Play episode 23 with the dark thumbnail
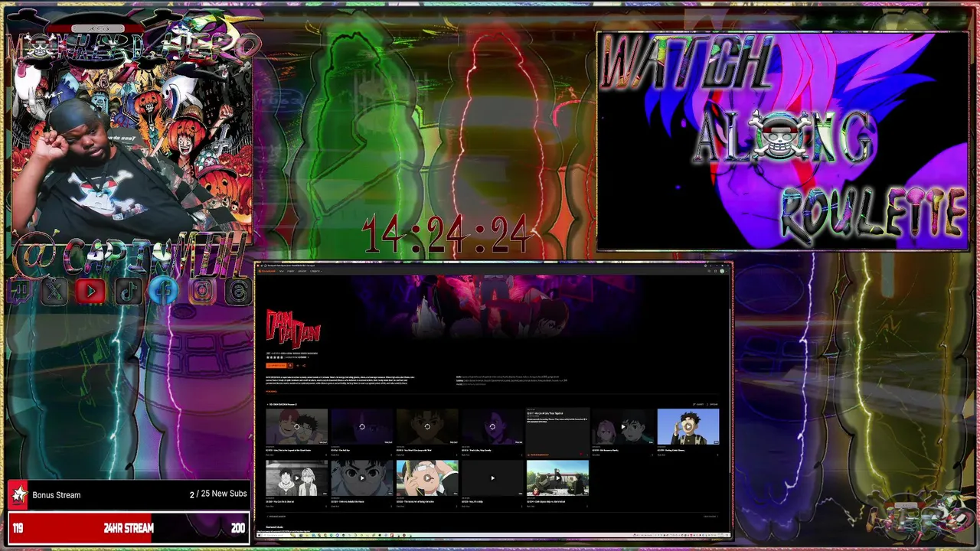Viewport: 980px width, 551px height. 493,478
